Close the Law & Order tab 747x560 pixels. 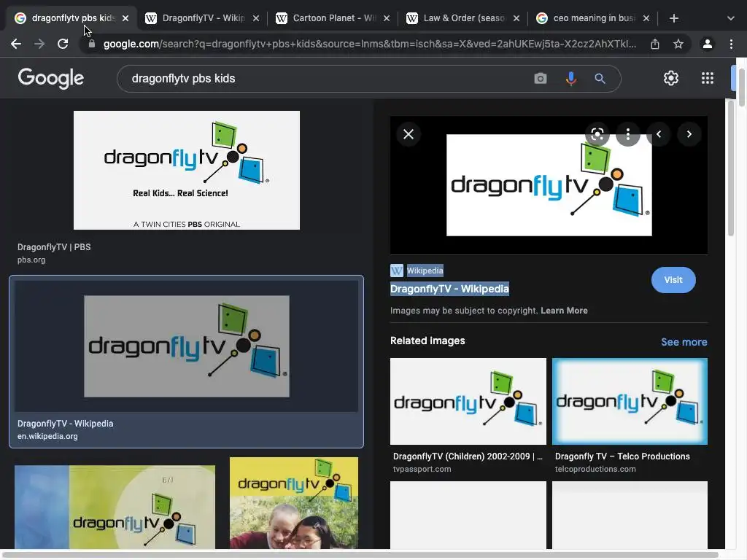(516, 18)
